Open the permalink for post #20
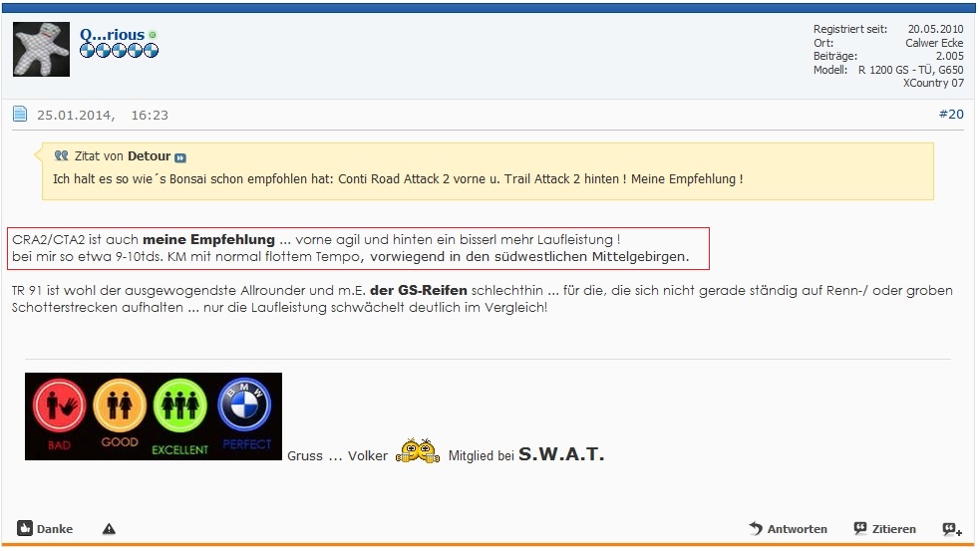 pos(950,115)
